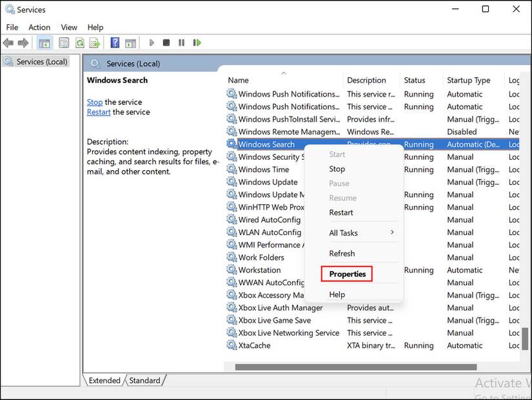This screenshot has height=400, width=532.
Task: Open the Export List toolbar icon
Action: point(94,43)
